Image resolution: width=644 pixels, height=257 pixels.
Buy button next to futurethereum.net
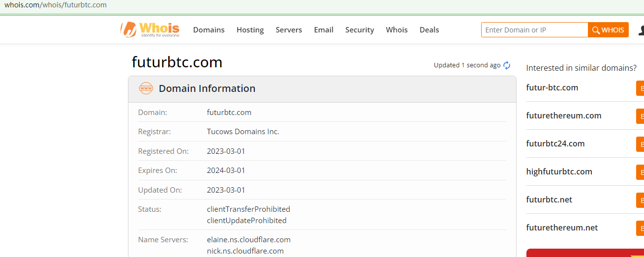pos(640,228)
